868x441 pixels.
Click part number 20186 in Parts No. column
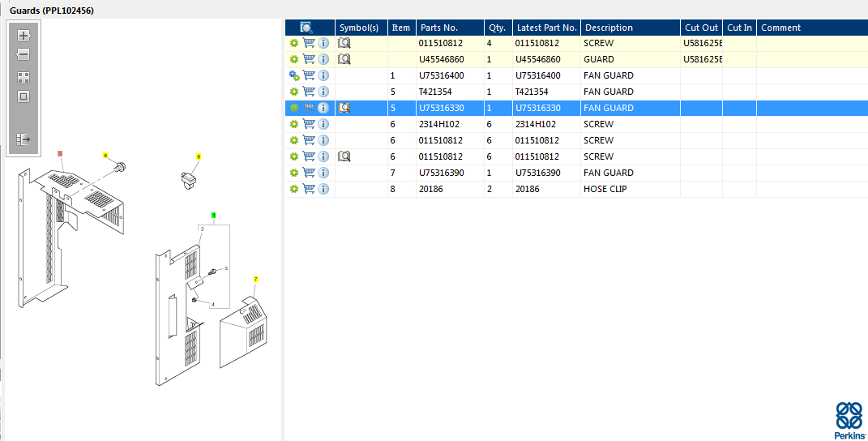450,189
